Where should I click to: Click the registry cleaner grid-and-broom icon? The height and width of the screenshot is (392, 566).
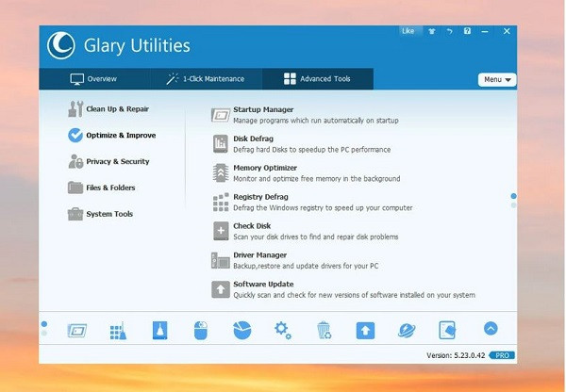[118, 331]
